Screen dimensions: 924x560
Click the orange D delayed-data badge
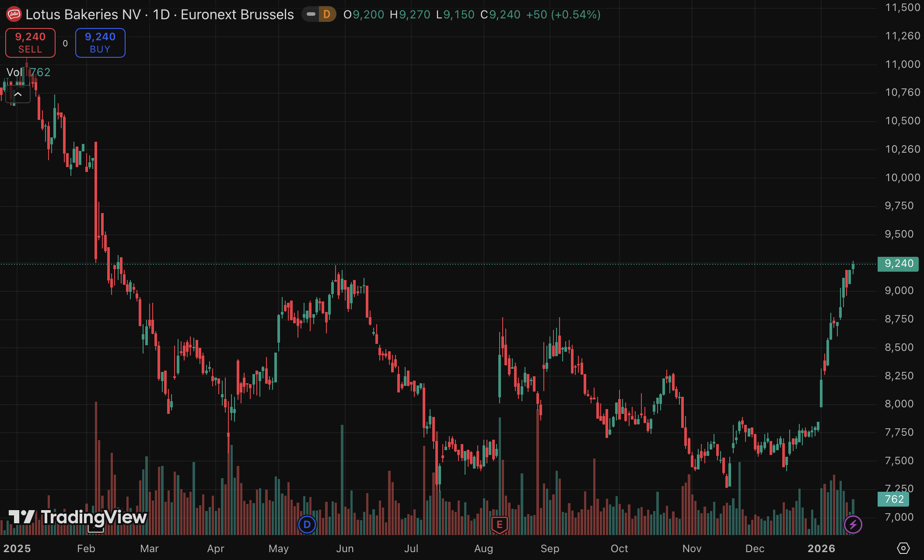[327, 14]
